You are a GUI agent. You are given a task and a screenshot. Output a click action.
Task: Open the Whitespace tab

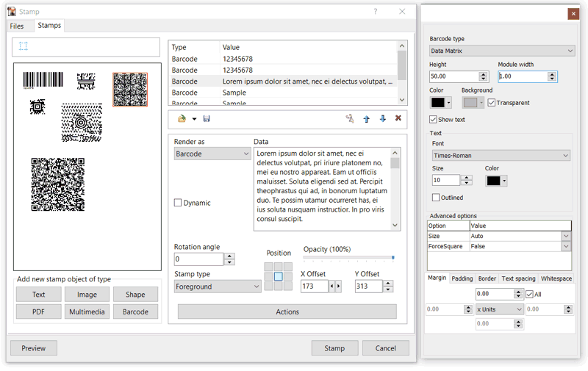tap(556, 278)
